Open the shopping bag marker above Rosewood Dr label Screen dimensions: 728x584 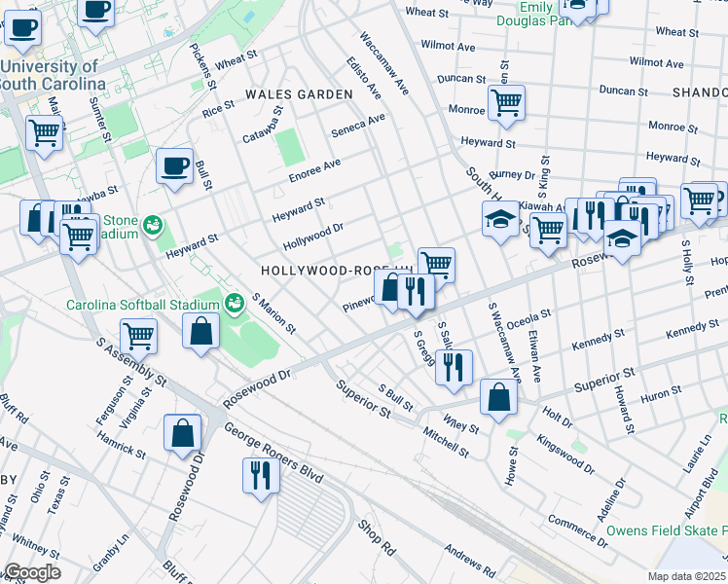[183, 433]
